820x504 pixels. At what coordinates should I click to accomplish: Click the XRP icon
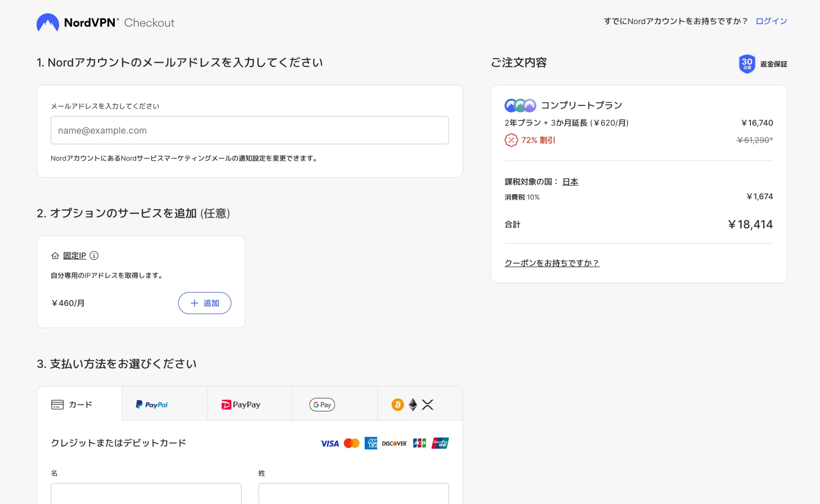coord(428,405)
